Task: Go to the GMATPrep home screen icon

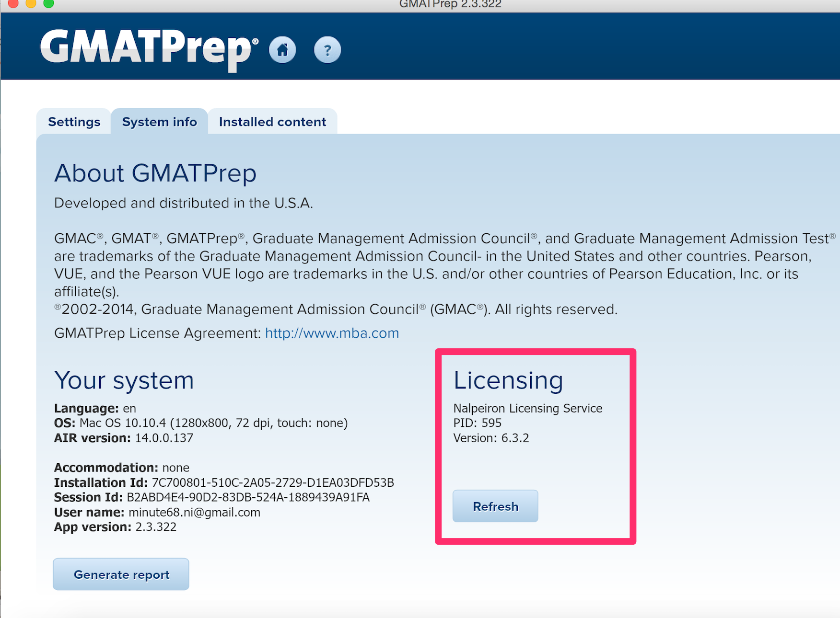Action: pos(282,50)
